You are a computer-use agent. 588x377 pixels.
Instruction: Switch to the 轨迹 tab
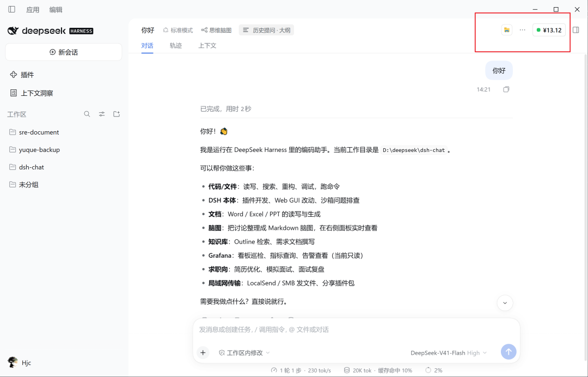coord(175,45)
